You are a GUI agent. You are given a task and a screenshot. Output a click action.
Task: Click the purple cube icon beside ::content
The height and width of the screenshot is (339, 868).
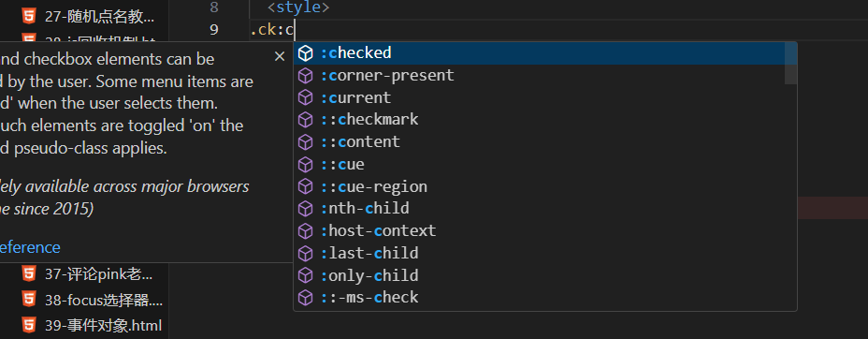coord(306,142)
